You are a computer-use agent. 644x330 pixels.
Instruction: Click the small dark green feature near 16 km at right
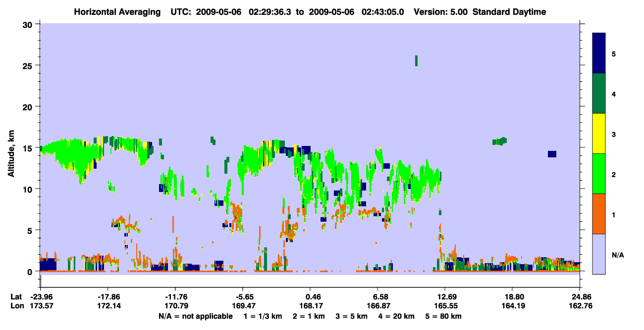(500, 141)
